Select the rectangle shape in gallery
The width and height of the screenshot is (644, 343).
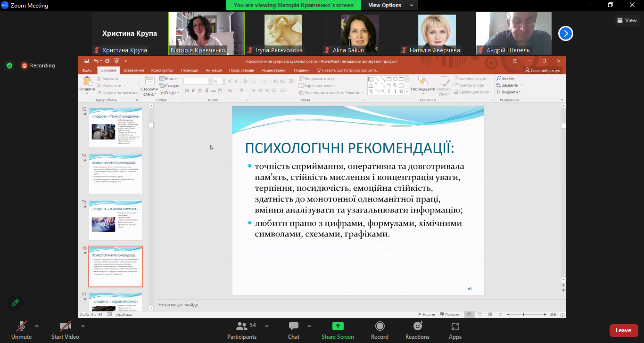(x=389, y=79)
